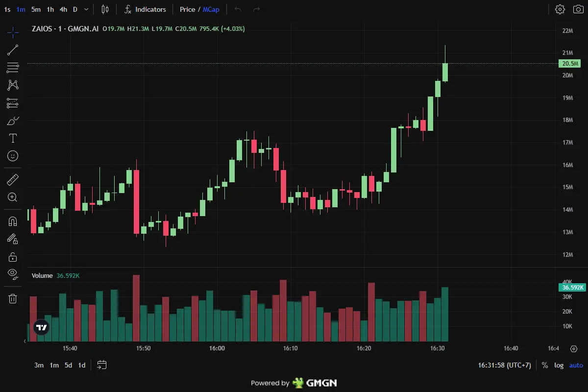The height and width of the screenshot is (392, 588).
Task: Switch to 1s timeframe
Action: 7,9
